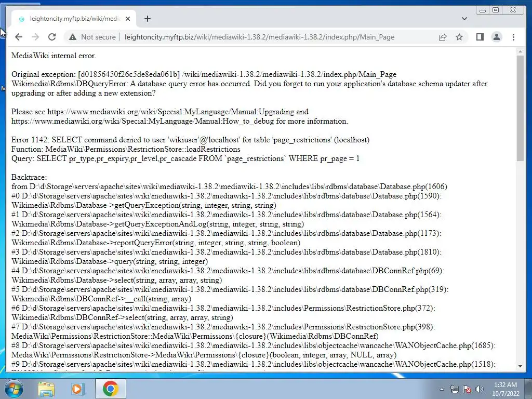Click the 'getQueryExceptionAndLog(string, integer, string, string)' line
The width and height of the screenshot is (532, 399).
pos(158,224)
